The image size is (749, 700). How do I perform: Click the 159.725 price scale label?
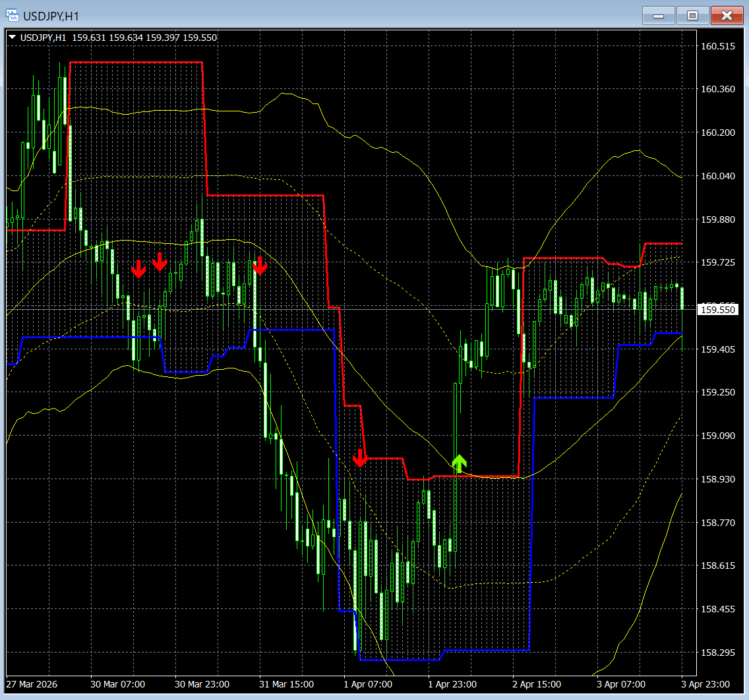[717, 262]
